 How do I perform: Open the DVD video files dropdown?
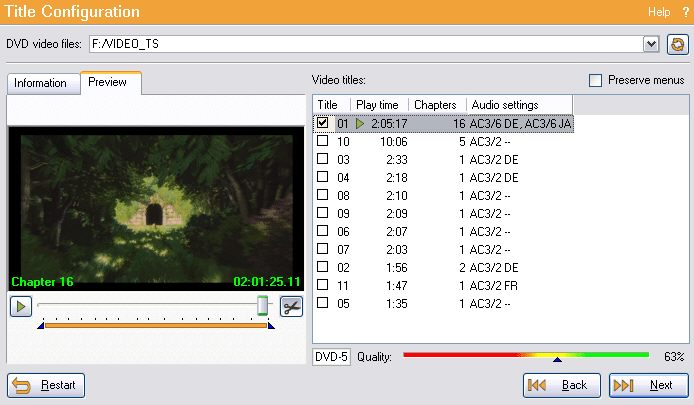[x=651, y=44]
